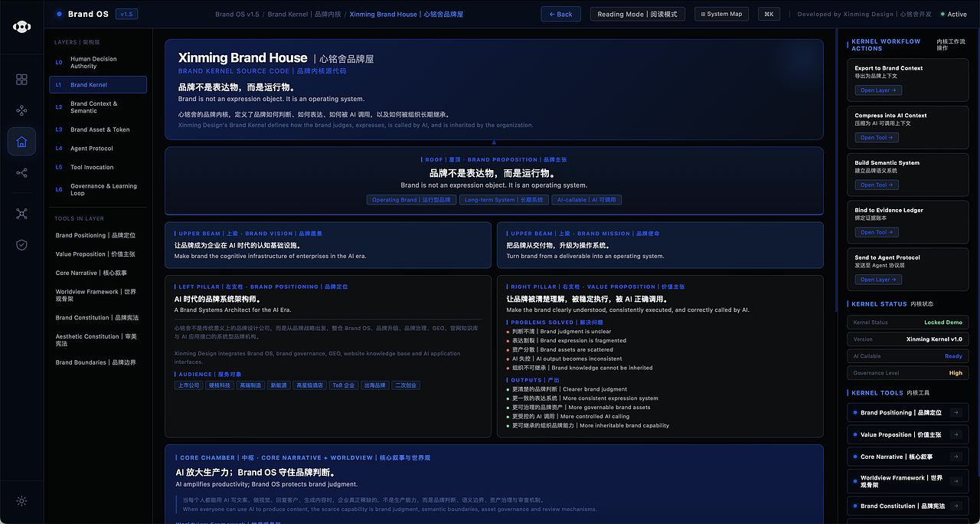Click the Locked Demo kernel status value

click(x=943, y=323)
